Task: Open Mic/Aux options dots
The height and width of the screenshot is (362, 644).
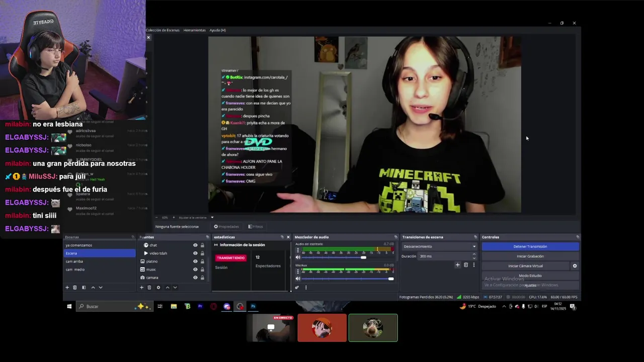Action: [x=297, y=271]
